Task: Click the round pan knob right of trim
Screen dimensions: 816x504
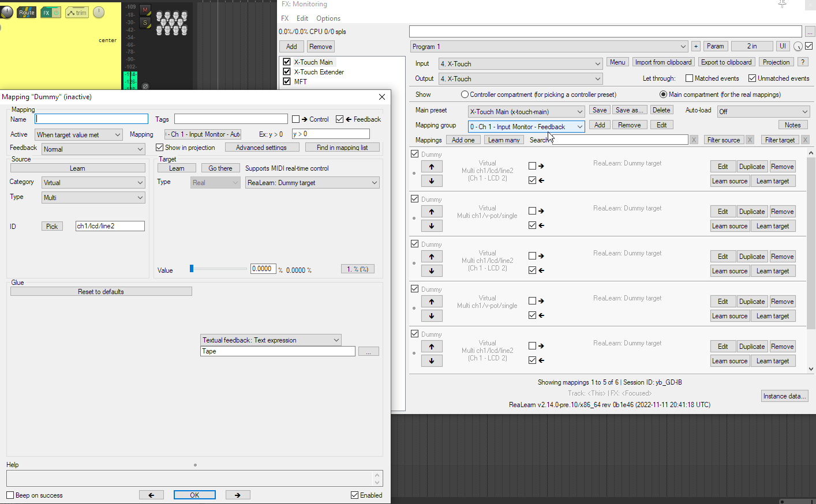Action: pyautogui.click(x=99, y=12)
